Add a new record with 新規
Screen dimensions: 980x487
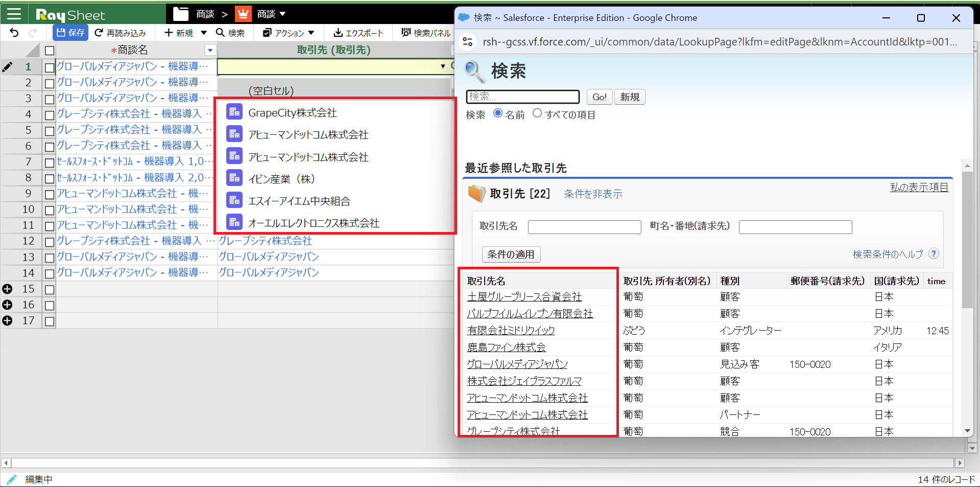coord(179,33)
